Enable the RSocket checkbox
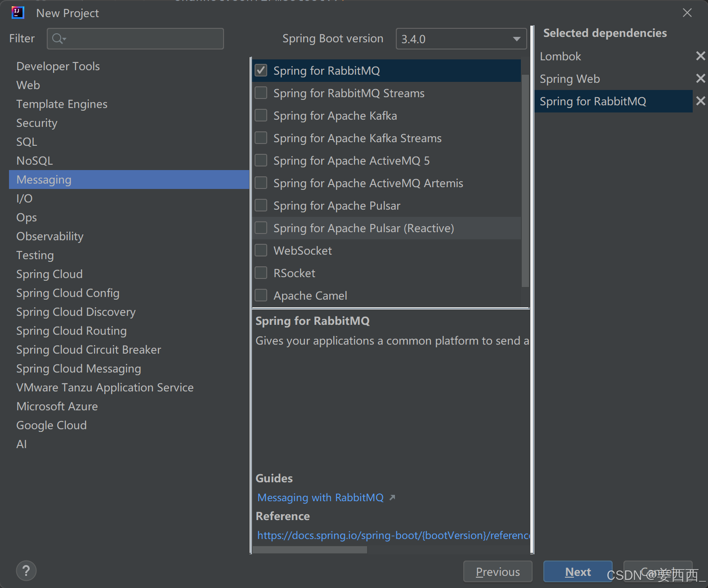 (x=261, y=273)
